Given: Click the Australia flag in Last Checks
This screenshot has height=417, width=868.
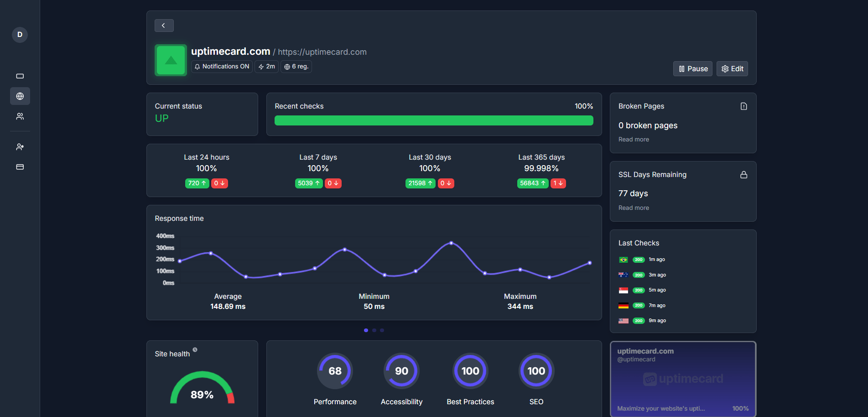Looking at the screenshot, I should tap(624, 275).
